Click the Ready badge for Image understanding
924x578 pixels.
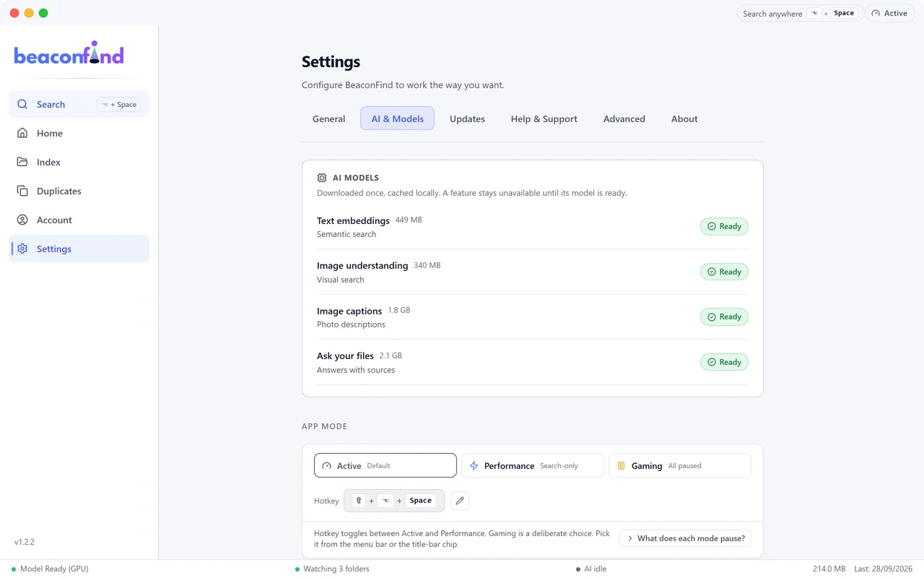(724, 272)
